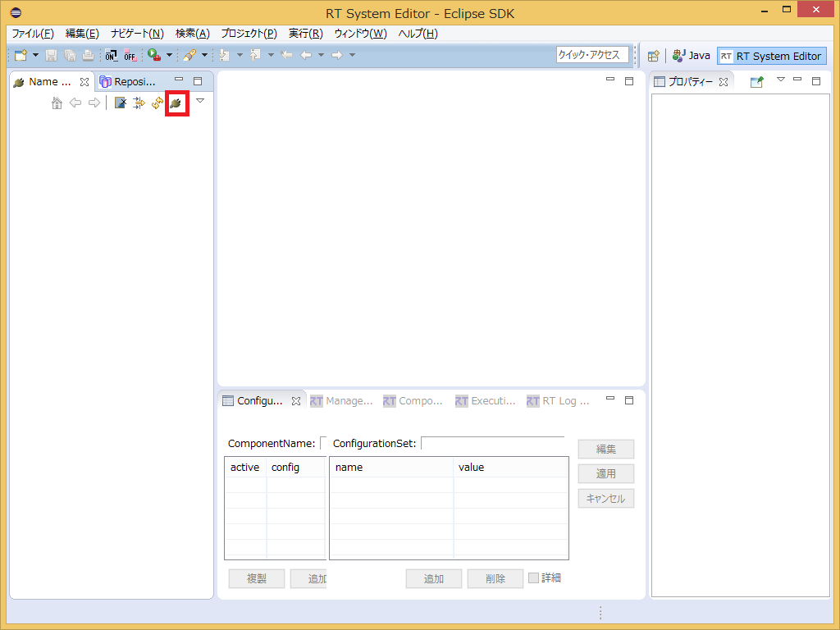Click the main toolbar Back arrow
Image resolution: width=840 pixels, height=630 pixels.
[x=307, y=55]
